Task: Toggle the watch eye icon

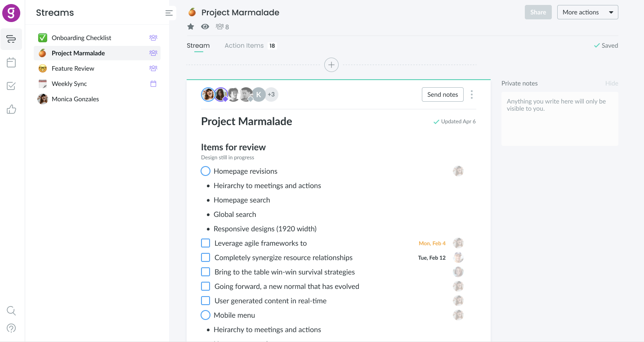Action: pos(205,27)
